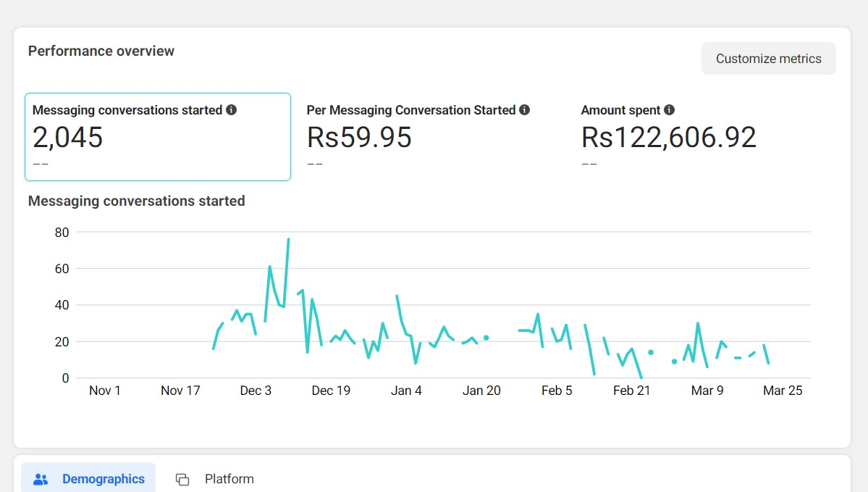
Task: Click the Rs122,606.92 amount value
Action: tap(669, 138)
